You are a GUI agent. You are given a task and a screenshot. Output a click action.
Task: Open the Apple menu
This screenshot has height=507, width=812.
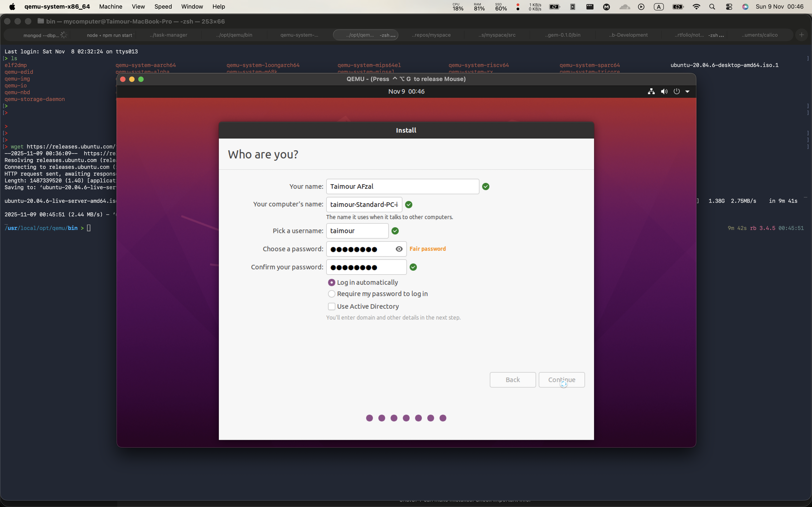(12, 7)
